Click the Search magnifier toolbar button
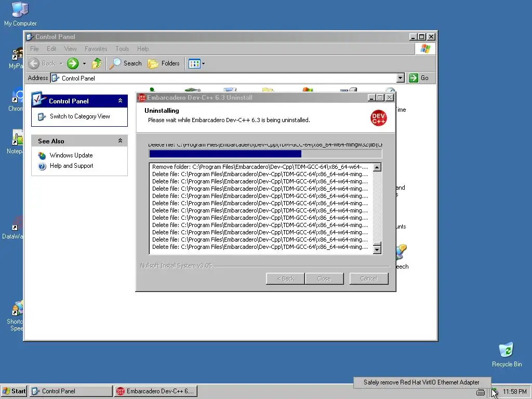Image resolution: width=532 pixels, height=399 pixels. 126,63
